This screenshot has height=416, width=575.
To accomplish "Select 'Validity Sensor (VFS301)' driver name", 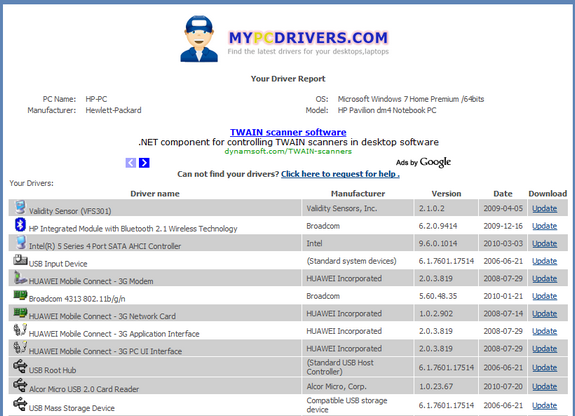I will tap(70, 211).
